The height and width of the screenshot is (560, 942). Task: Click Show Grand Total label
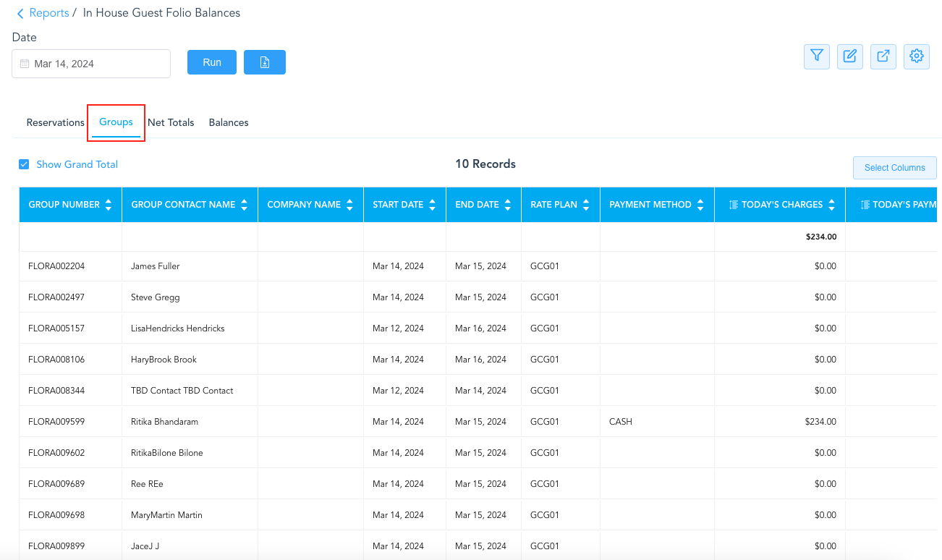coord(77,164)
